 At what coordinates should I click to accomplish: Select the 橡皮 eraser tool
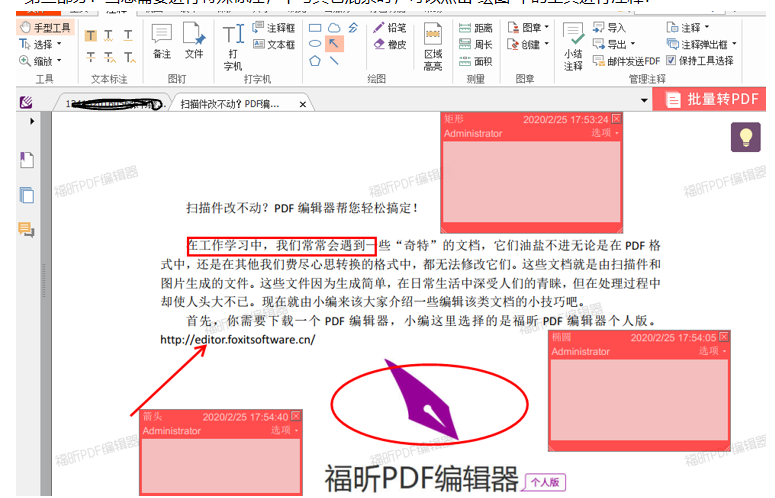coord(390,44)
